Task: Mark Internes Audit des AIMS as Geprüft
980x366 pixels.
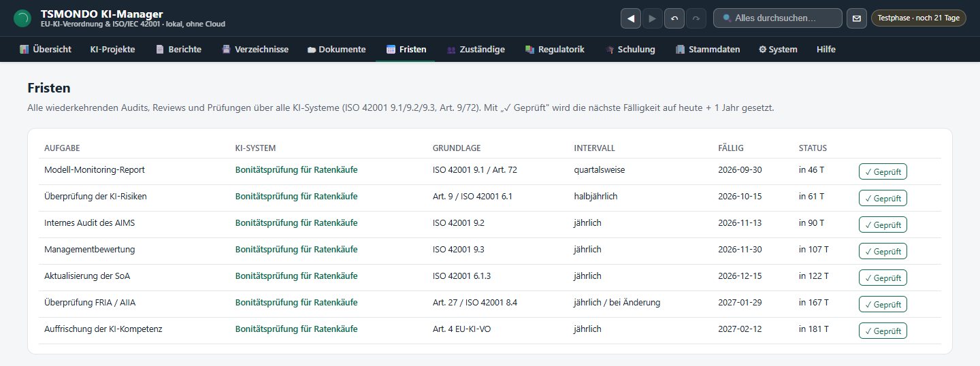Action: click(883, 224)
